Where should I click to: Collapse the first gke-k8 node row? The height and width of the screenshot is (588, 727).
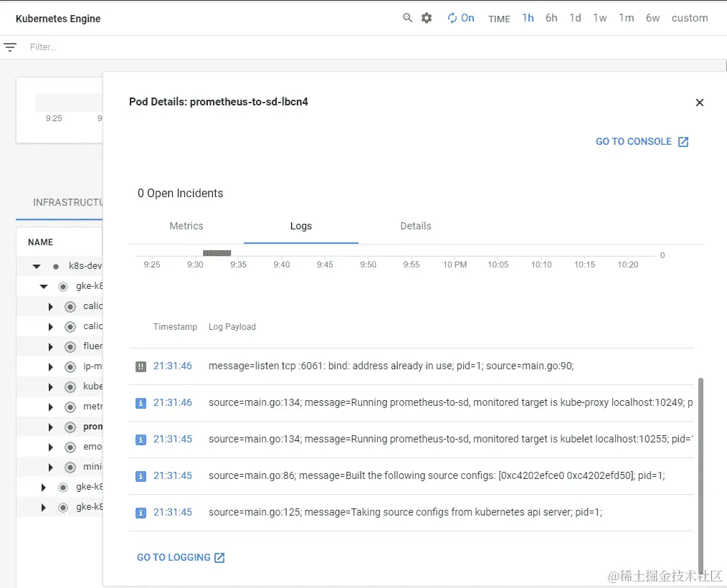44,287
